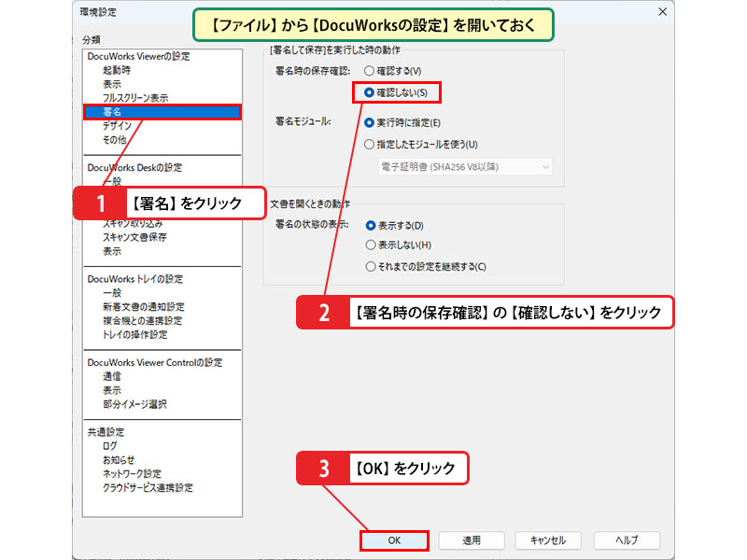The image size is (747, 560).
Task: Select クラウドサービス連携設定 in the list
Action: click(148, 487)
